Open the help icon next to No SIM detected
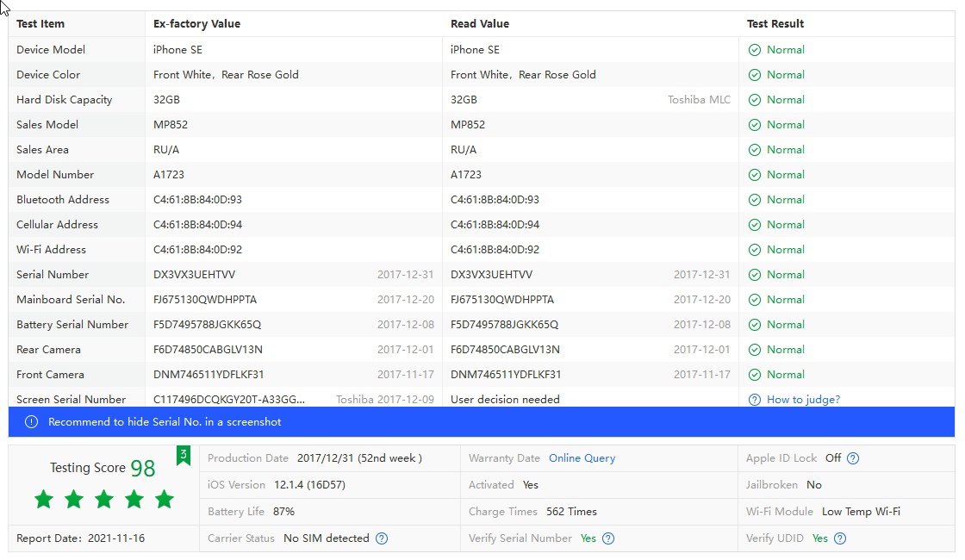The image size is (965, 560). click(382, 538)
